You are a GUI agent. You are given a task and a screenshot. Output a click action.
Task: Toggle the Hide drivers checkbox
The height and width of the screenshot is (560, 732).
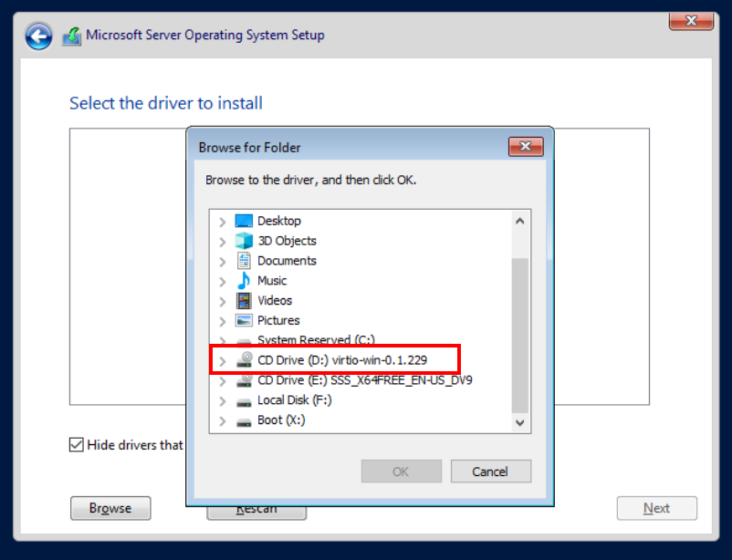pos(77,445)
